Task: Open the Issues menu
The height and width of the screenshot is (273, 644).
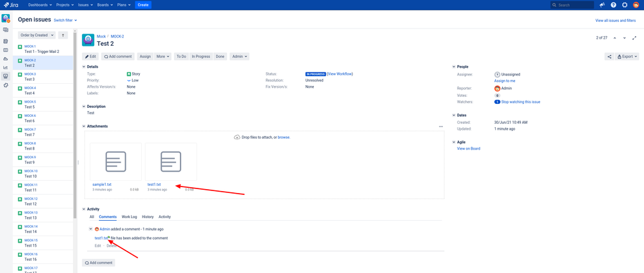Action: pyautogui.click(x=85, y=5)
